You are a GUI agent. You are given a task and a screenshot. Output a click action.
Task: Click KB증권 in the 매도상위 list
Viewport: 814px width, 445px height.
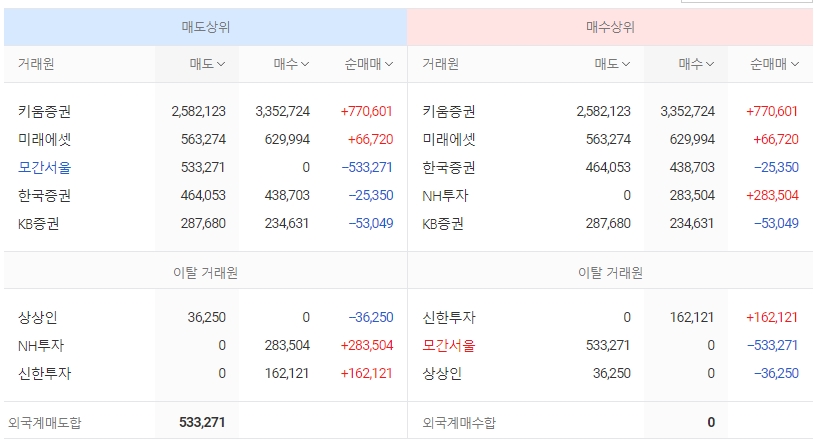click(x=38, y=223)
